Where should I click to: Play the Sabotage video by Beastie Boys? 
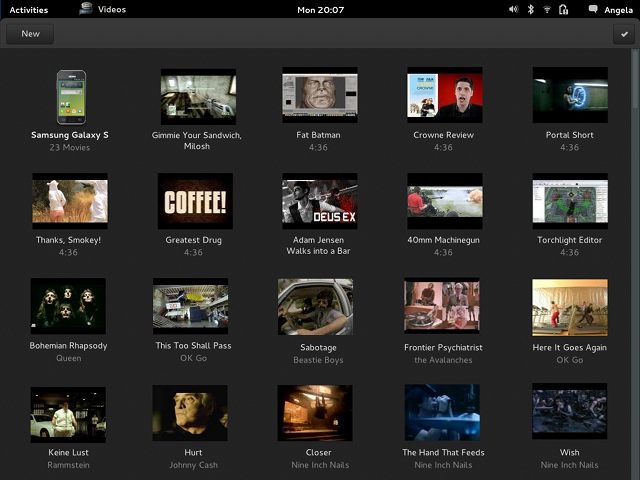tap(315, 307)
